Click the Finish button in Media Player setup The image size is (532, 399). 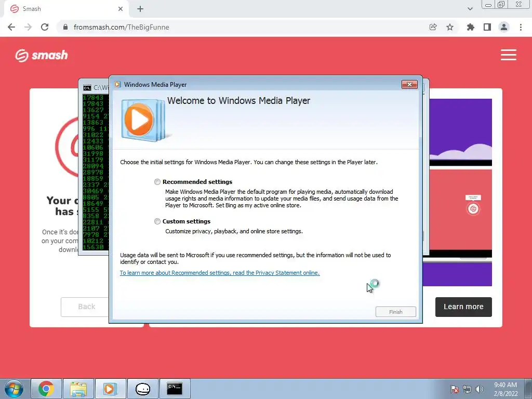395,312
